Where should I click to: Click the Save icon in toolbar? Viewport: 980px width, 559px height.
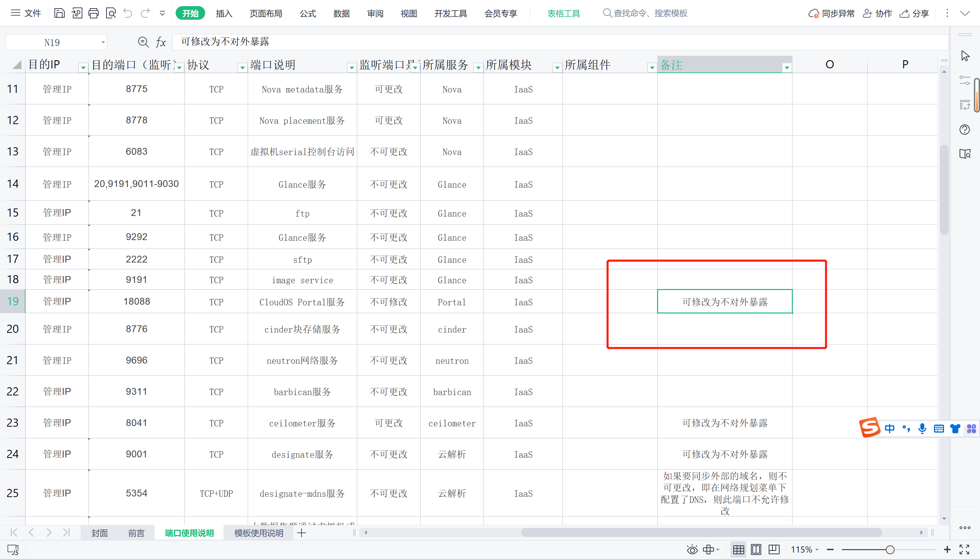coord(59,14)
